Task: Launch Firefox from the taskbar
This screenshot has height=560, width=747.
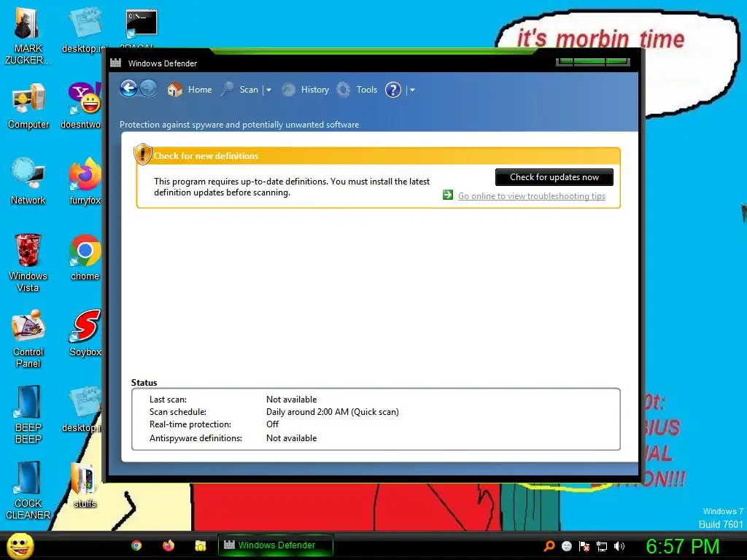Action: [x=169, y=545]
